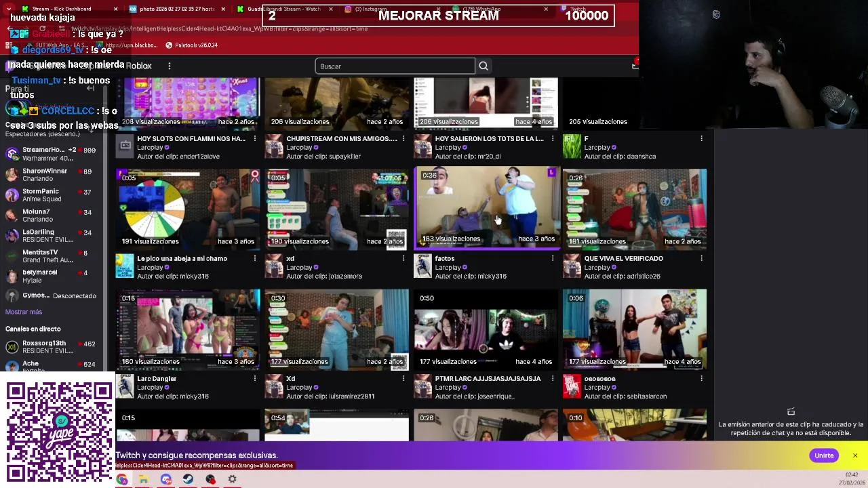Open LaDarliing channel in the sidebar
Image resolution: width=868 pixels, height=488 pixels.
tap(51, 235)
